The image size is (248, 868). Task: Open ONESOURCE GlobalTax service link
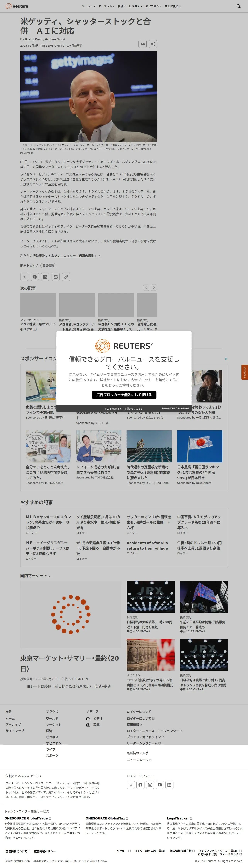[x=107, y=818]
